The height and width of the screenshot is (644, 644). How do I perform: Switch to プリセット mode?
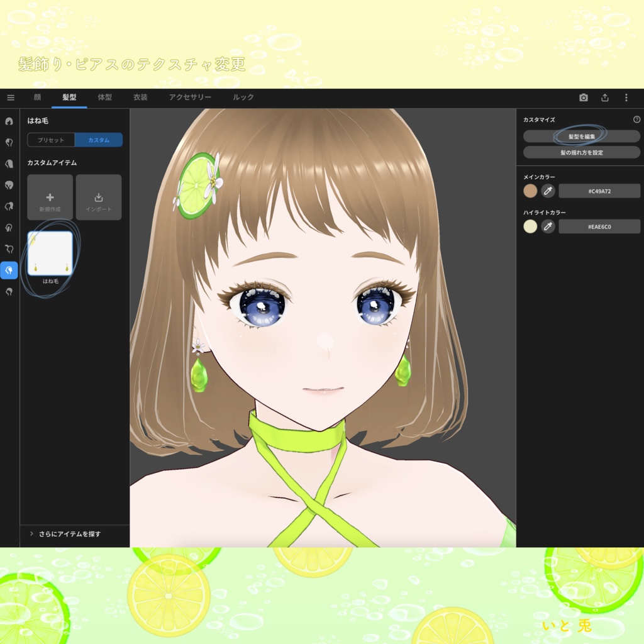point(51,140)
